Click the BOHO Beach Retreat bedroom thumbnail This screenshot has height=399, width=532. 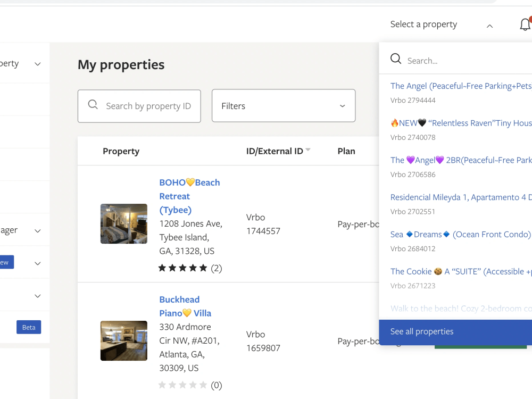(x=124, y=223)
